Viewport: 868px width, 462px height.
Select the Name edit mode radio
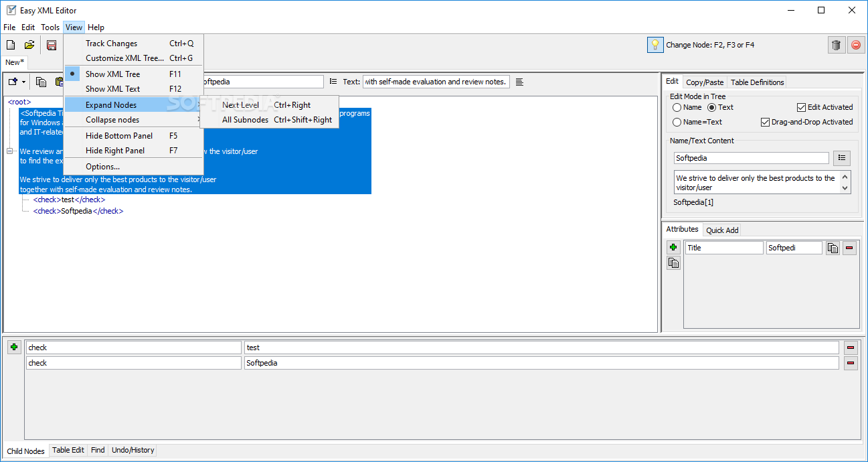pyautogui.click(x=677, y=107)
